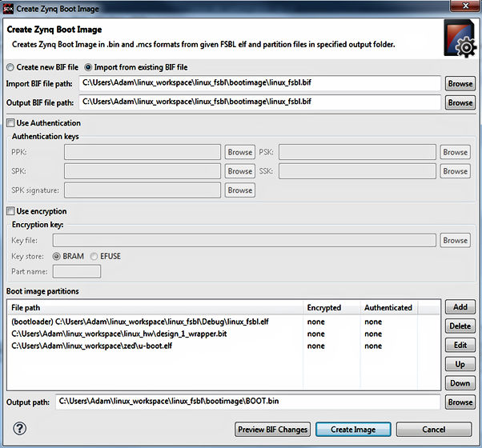Click the SDK icon in title bar
482x448 pixels.
click(x=7, y=7)
